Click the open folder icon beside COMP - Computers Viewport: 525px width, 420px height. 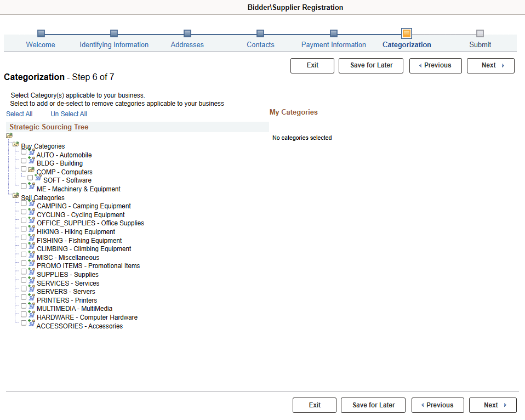pyautogui.click(x=32, y=169)
